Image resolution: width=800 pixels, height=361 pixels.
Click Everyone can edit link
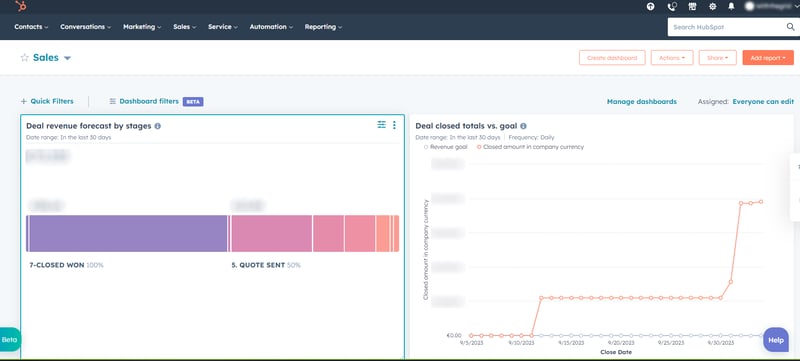tap(763, 101)
